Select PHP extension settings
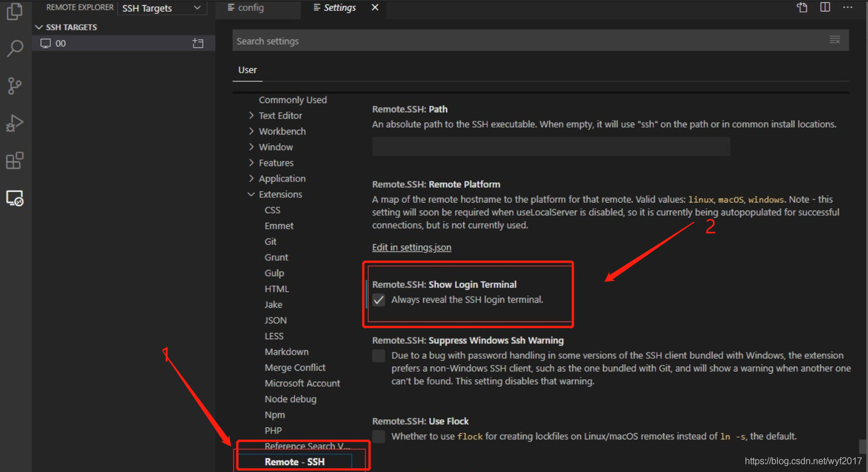The image size is (868, 472). (273, 430)
